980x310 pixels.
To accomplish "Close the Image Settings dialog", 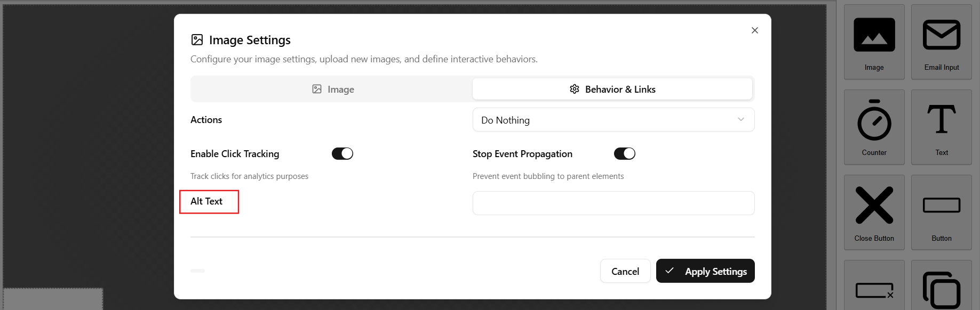I will (754, 30).
